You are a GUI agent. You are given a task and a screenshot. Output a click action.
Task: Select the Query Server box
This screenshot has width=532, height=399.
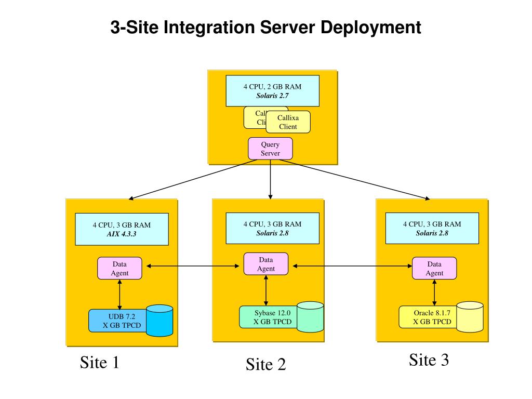click(270, 149)
